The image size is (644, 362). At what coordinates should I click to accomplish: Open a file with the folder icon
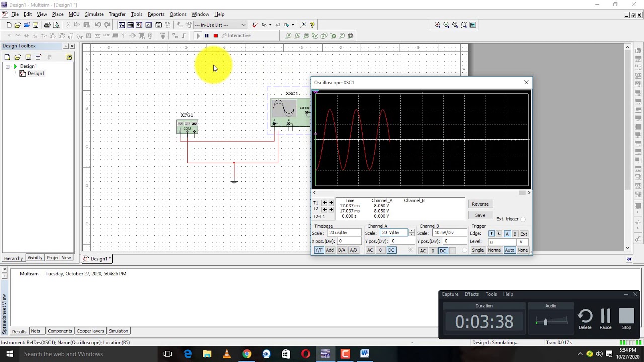tap(18, 25)
